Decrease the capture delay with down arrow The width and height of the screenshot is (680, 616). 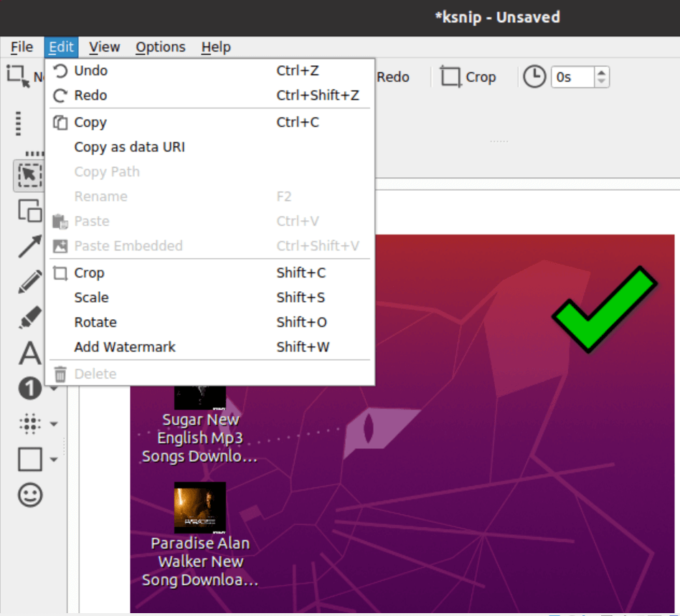601,82
